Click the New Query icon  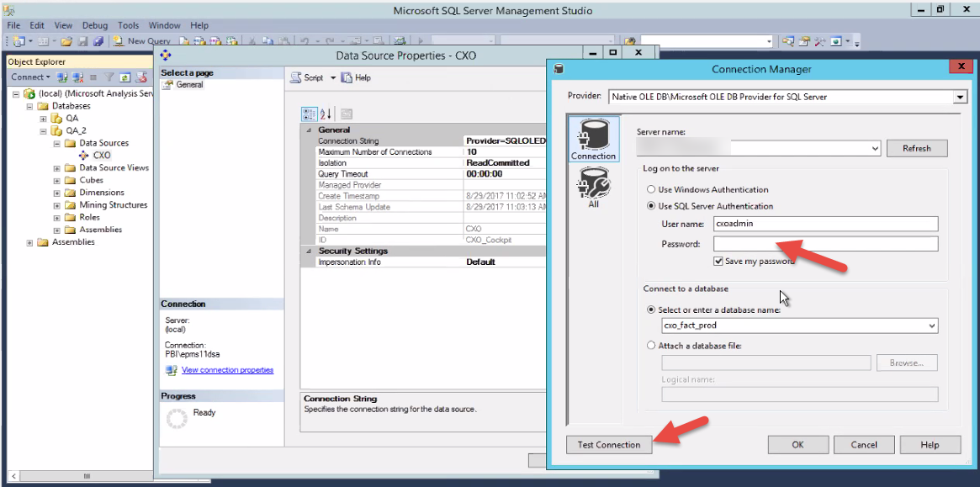[x=118, y=41]
